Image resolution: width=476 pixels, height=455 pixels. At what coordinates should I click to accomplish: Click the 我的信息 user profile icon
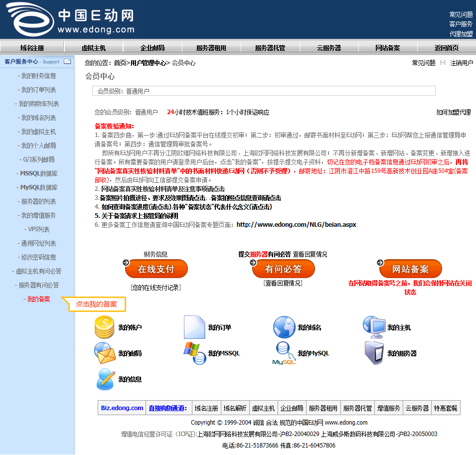coord(105,379)
